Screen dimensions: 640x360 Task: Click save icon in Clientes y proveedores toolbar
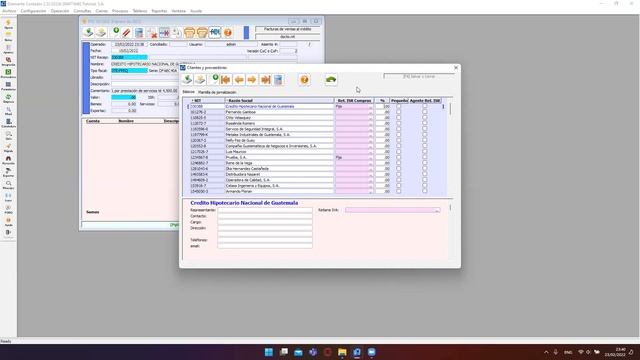[187, 80]
